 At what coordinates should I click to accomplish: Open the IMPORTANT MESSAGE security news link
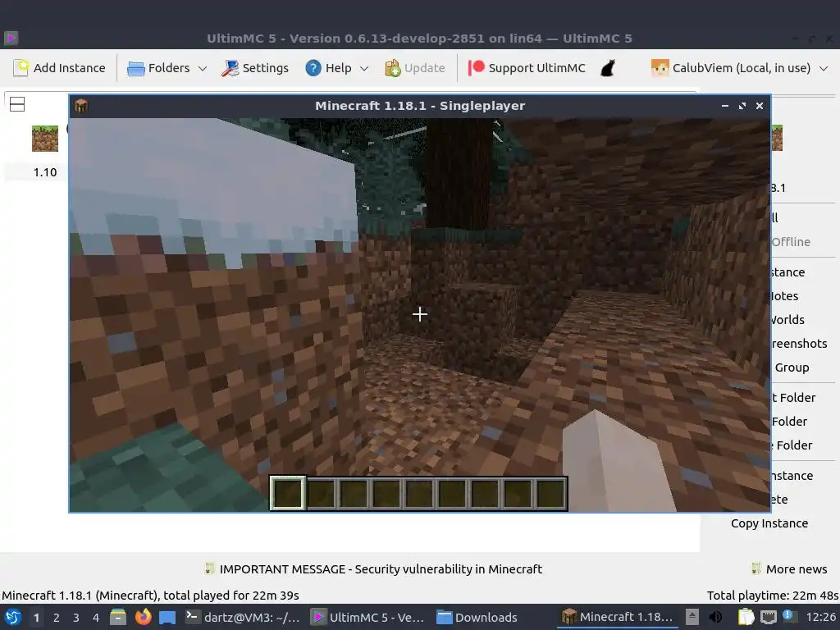click(x=381, y=569)
